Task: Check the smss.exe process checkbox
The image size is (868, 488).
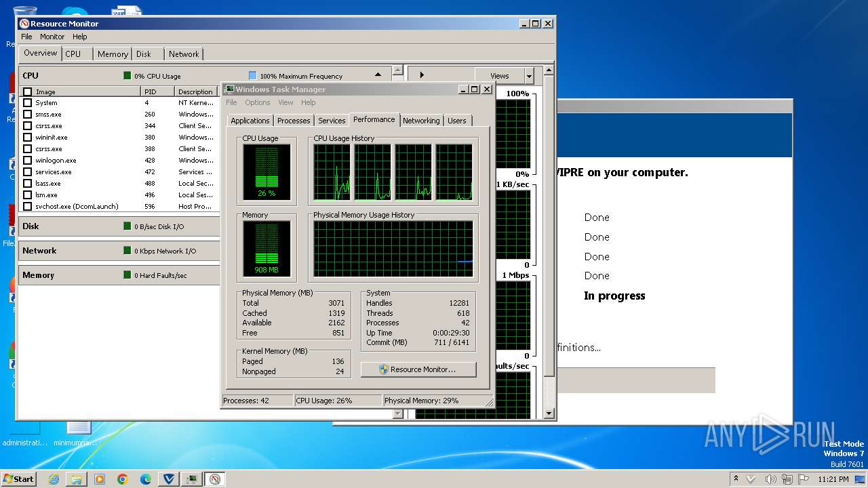Action: tap(28, 115)
